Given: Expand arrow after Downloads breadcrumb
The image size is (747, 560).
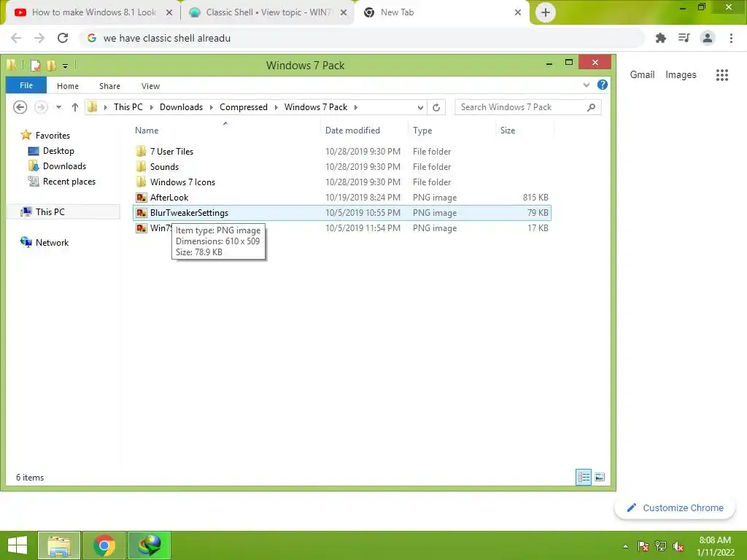Looking at the screenshot, I should tap(212, 107).
